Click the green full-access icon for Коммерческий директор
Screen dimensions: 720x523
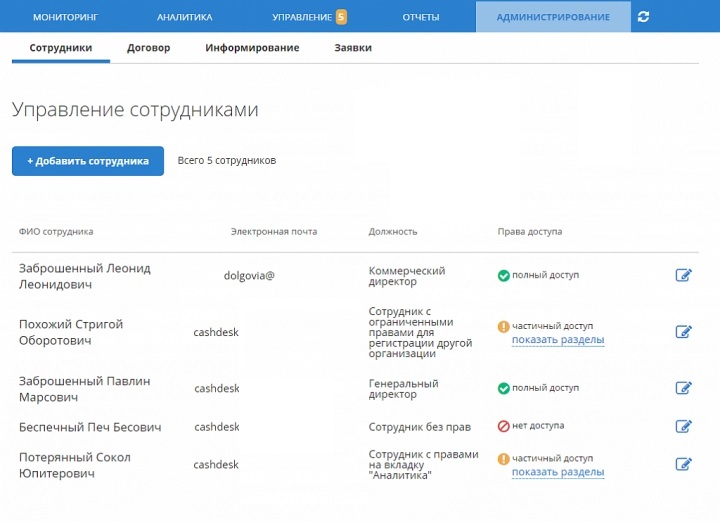(x=504, y=276)
